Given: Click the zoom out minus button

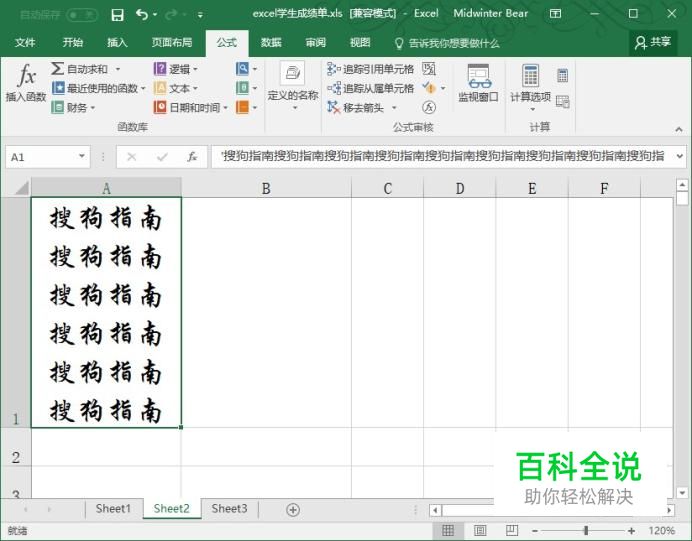Looking at the screenshot, I should [534, 530].
